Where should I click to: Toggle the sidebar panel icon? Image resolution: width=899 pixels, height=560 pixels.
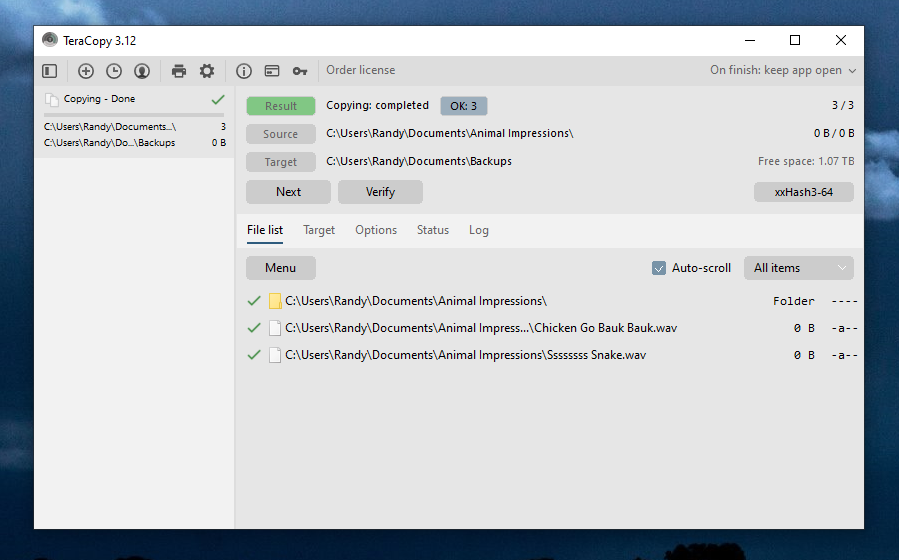(x=50, y=71)
